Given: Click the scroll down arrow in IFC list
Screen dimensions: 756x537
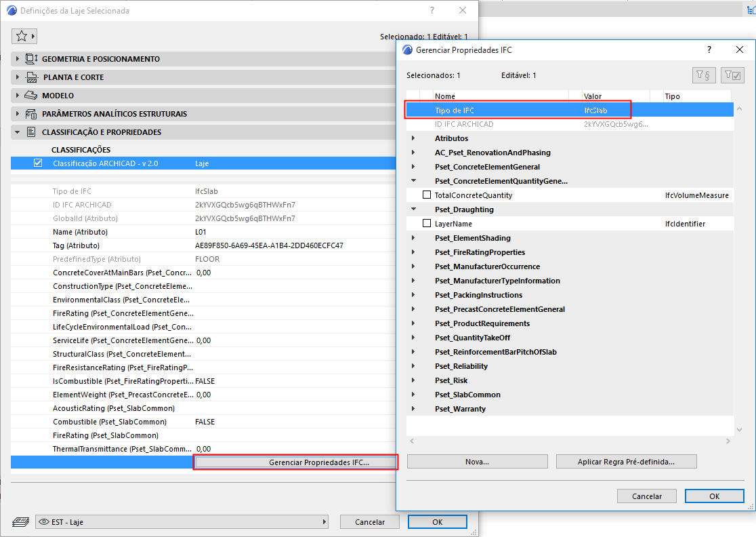Looking at the screenshot, I should click(x=739, y=429).
